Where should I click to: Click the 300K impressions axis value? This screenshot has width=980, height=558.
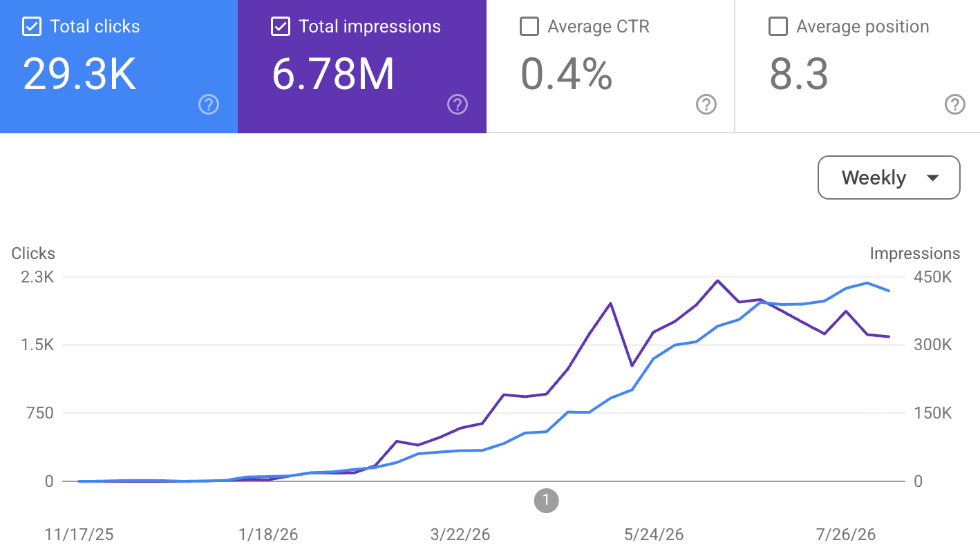[x=933, y=345]
